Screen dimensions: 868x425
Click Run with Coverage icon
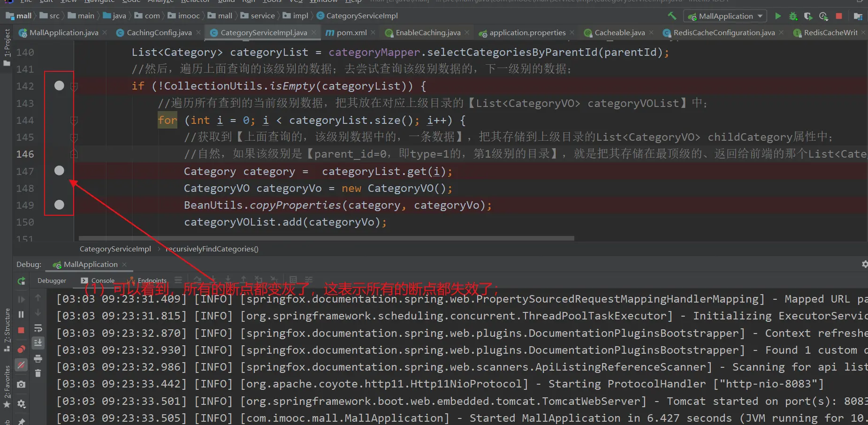(808, 16)
